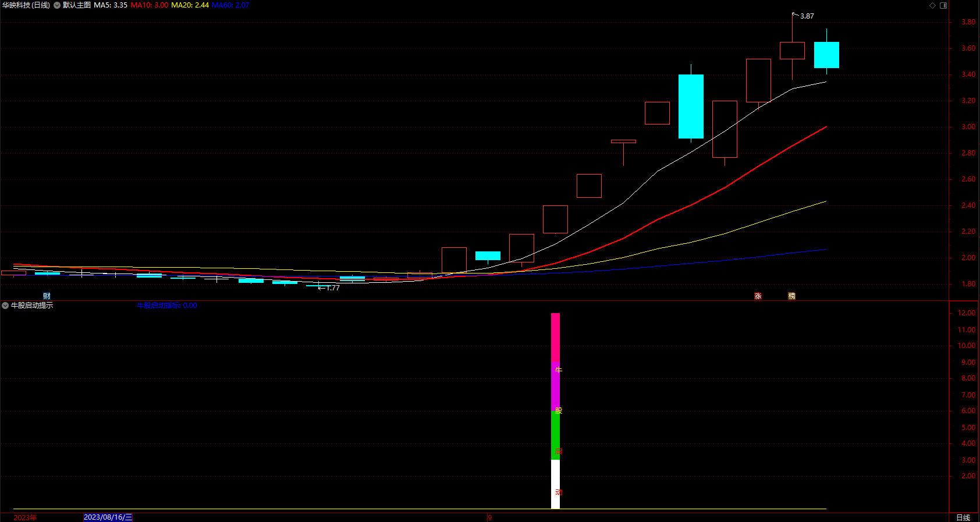The height and width of the screenshot is (522, 980).
Task: Select the 华映科技(日线) stock title
Action: 26,5
